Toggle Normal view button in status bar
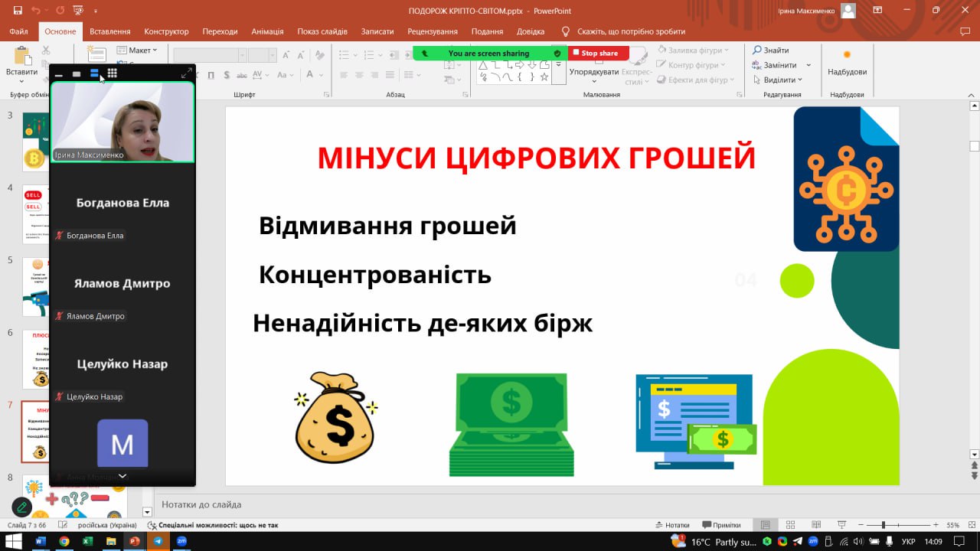 [x=765, y=525]
